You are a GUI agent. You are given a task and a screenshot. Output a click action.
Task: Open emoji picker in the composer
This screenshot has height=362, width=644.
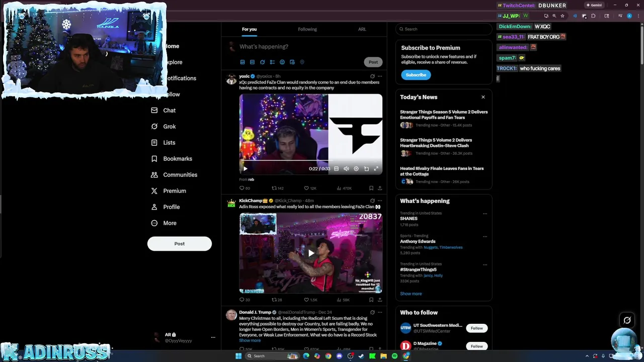[282, 62]
